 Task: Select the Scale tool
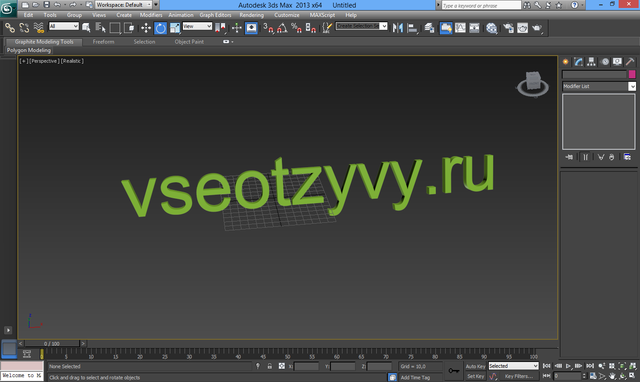coord(175,28)
